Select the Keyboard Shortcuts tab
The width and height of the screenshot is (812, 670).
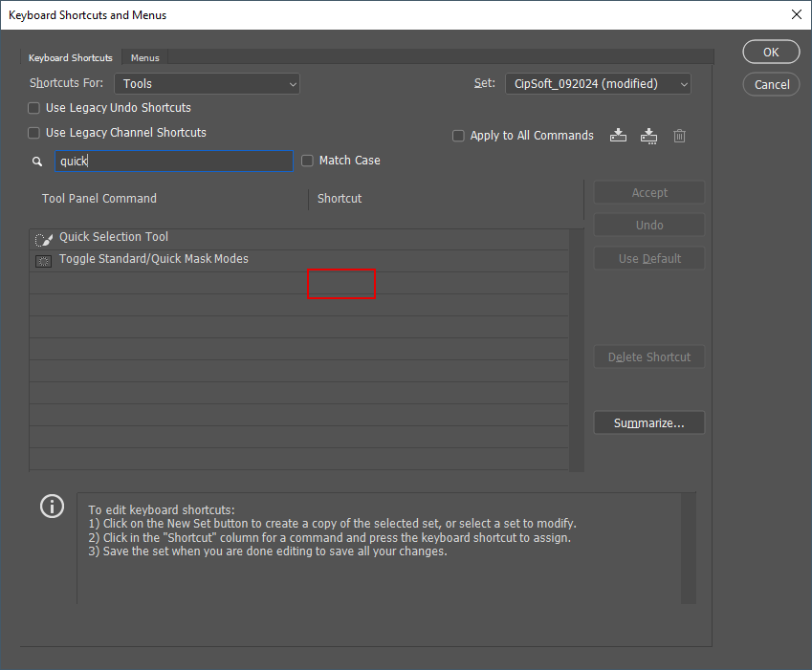70,57
